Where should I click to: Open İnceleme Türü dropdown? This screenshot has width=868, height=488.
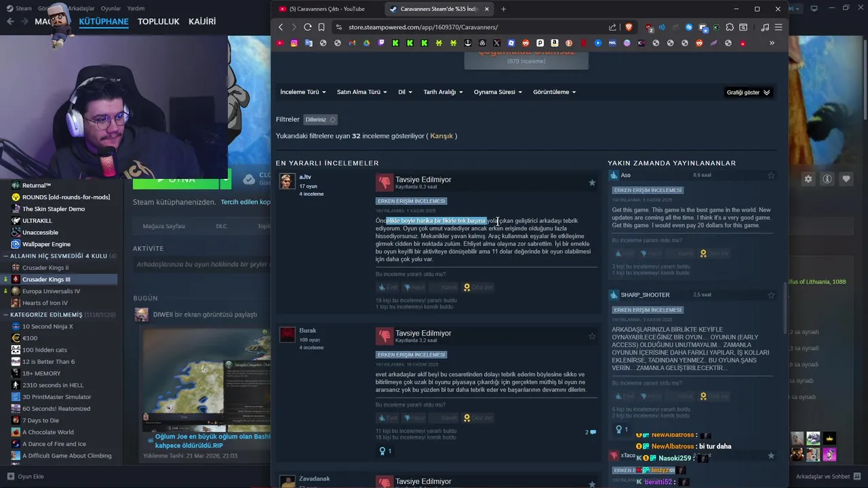tap(303, 92)
